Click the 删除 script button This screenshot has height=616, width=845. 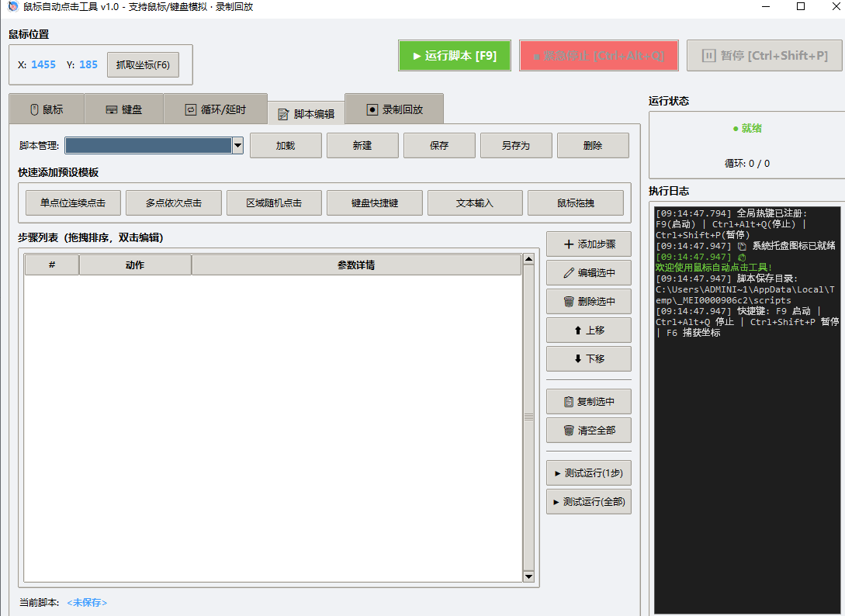(593, 146)
